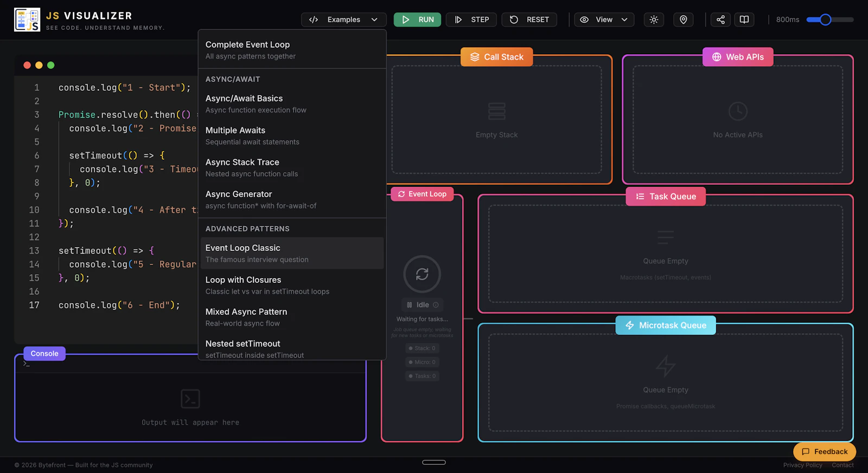Reset the visualization
The height and width of the screenshot is (473, 868).
click(529, 20)
